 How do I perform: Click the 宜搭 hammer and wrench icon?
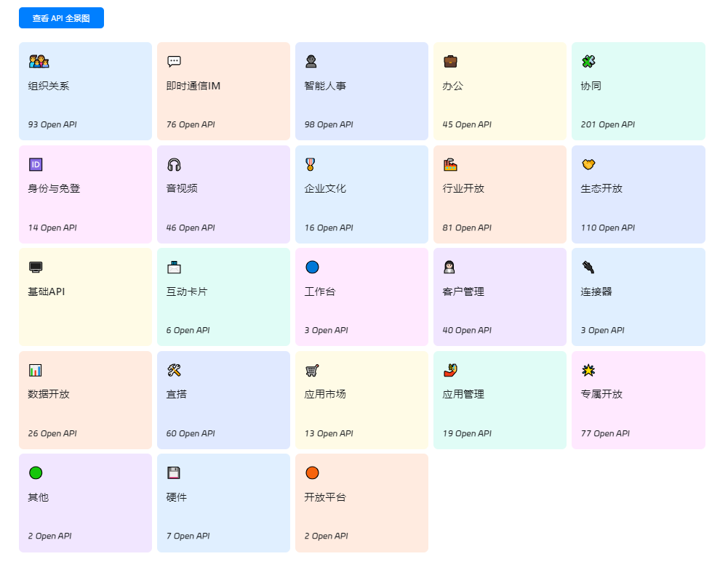pos(174,370)
